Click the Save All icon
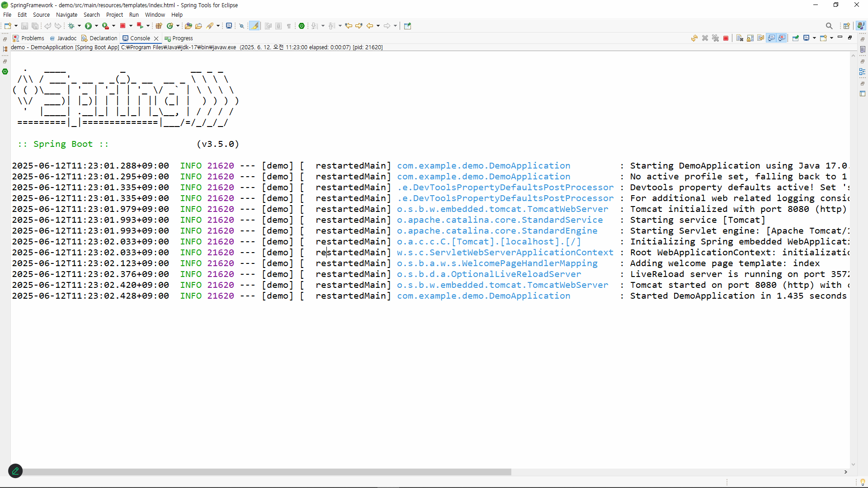868x488 pixels. [35, 26]
